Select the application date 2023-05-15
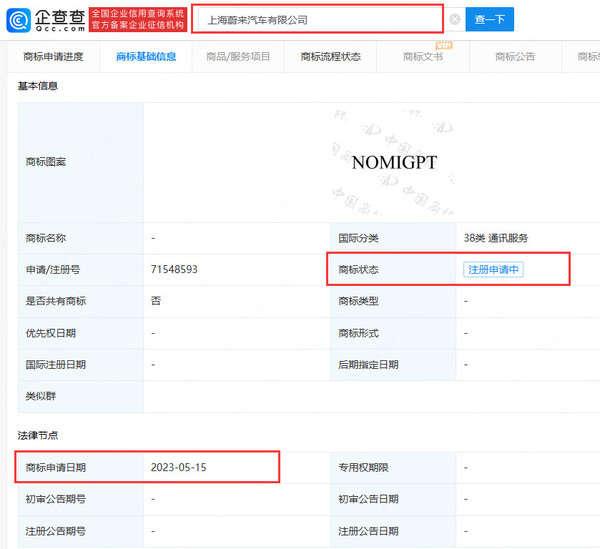The height and width of the screenshot is (549, 600). tap(178, 467)
